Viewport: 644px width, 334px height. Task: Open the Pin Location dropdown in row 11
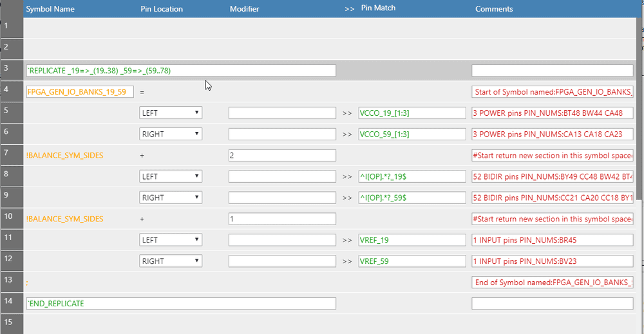pos(171,240)
